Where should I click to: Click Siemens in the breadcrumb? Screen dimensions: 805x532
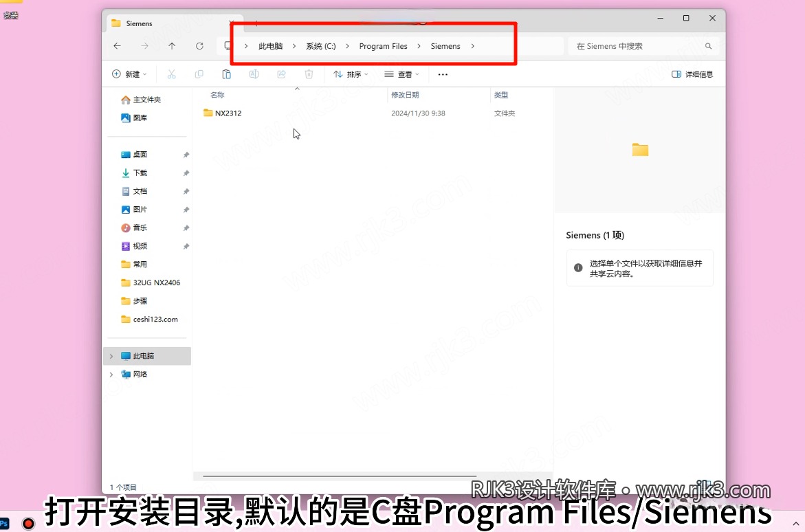point(445,46)
